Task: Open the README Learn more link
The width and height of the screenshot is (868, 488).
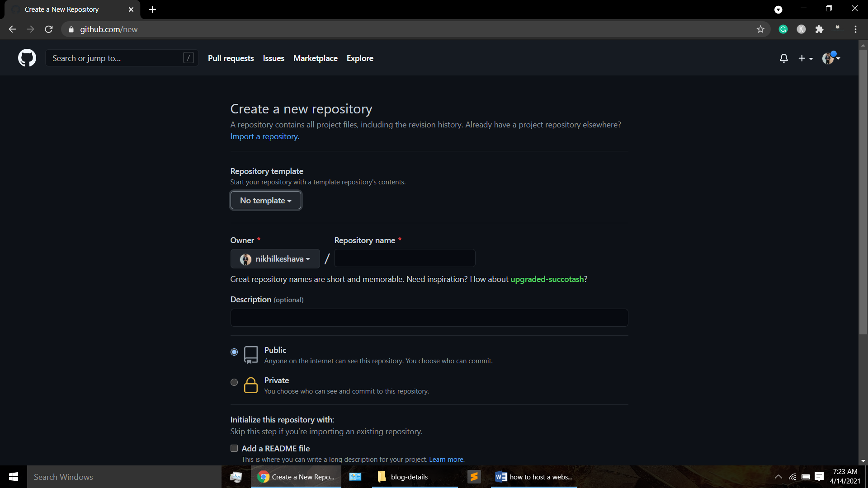Action: (447, 460)
